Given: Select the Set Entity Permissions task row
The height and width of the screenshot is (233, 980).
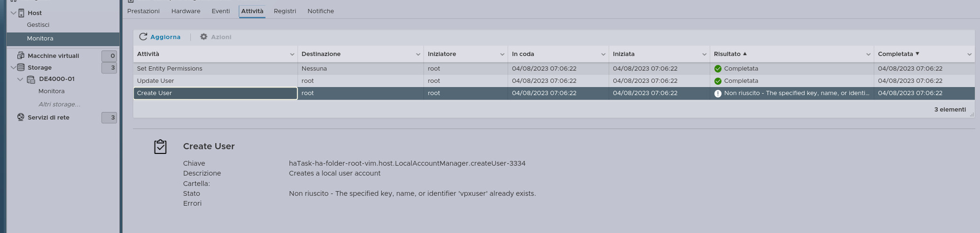Looking at the screenshot, I should point(554,68).
